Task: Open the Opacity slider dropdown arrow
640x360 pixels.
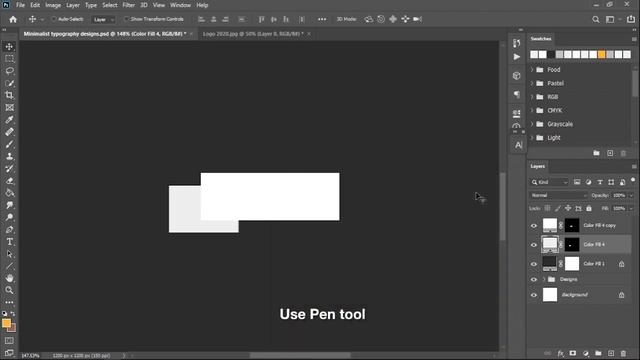Action: [x=631, y=196]
